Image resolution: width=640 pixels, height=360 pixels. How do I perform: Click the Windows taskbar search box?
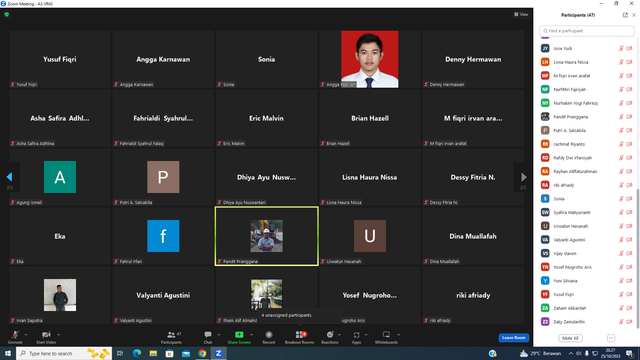64,353
